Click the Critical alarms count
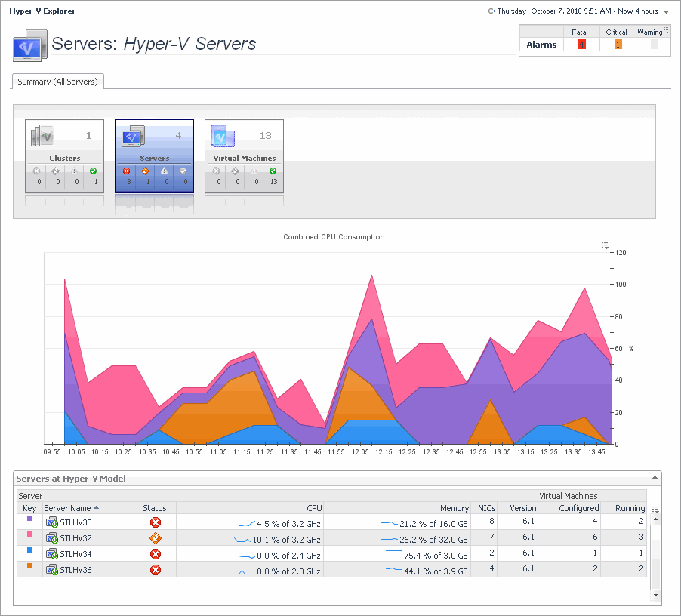This screenshot has height=616, width=681. (618, 45)
